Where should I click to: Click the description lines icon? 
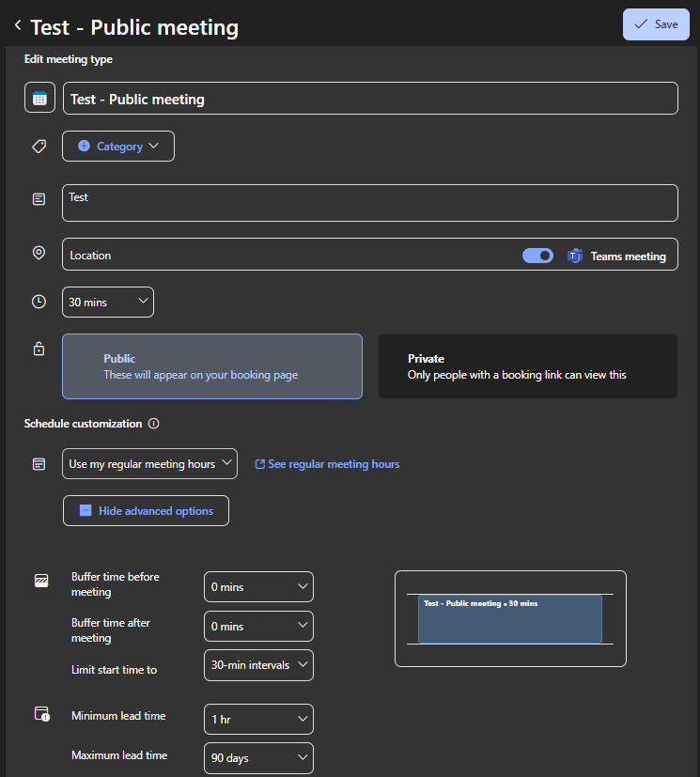[39, 199]
